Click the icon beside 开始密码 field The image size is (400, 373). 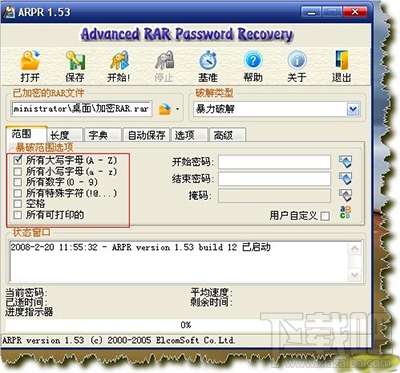point(345,162)
